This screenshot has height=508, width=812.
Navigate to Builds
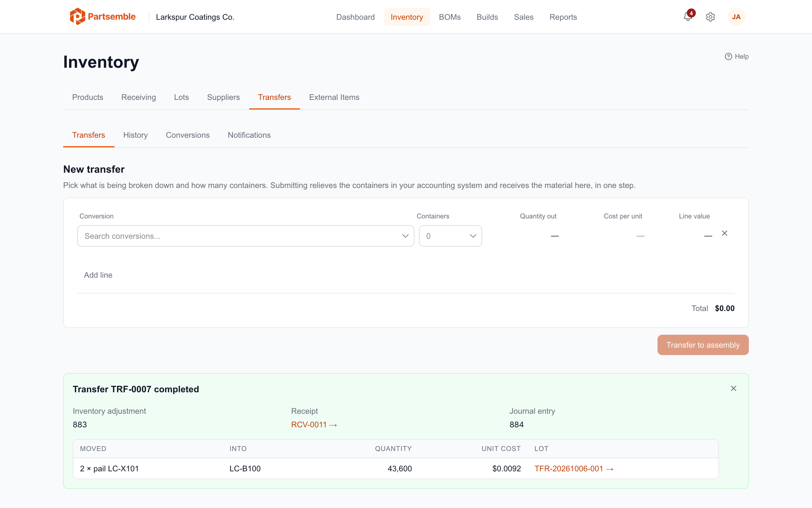tap(487, 17)
